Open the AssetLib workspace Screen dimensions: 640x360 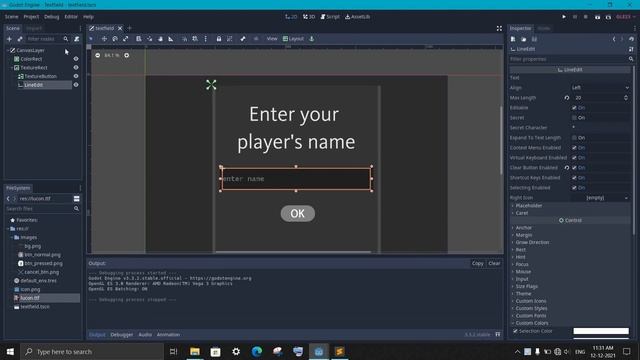[x=358, y=17]
